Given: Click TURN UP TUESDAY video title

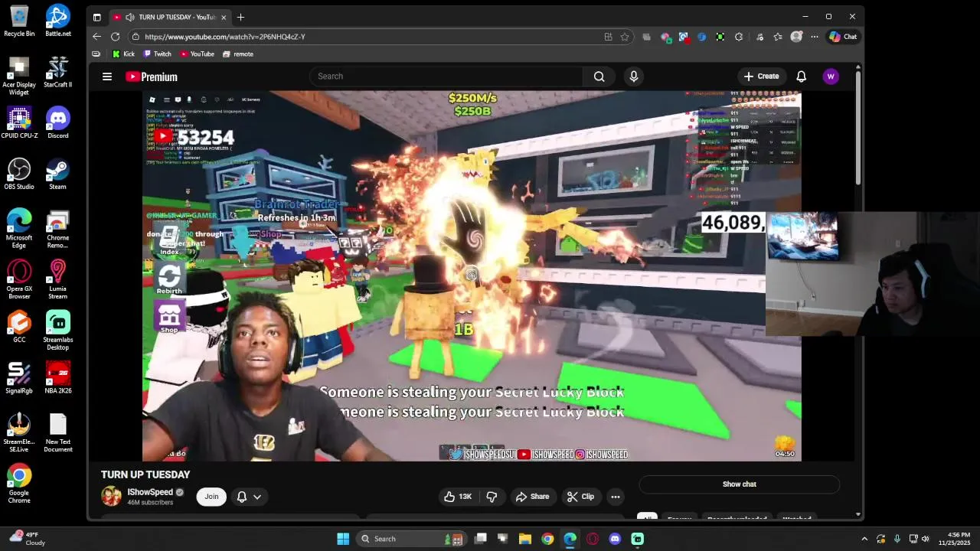Looking at the screenshot, I should [145, 474].
